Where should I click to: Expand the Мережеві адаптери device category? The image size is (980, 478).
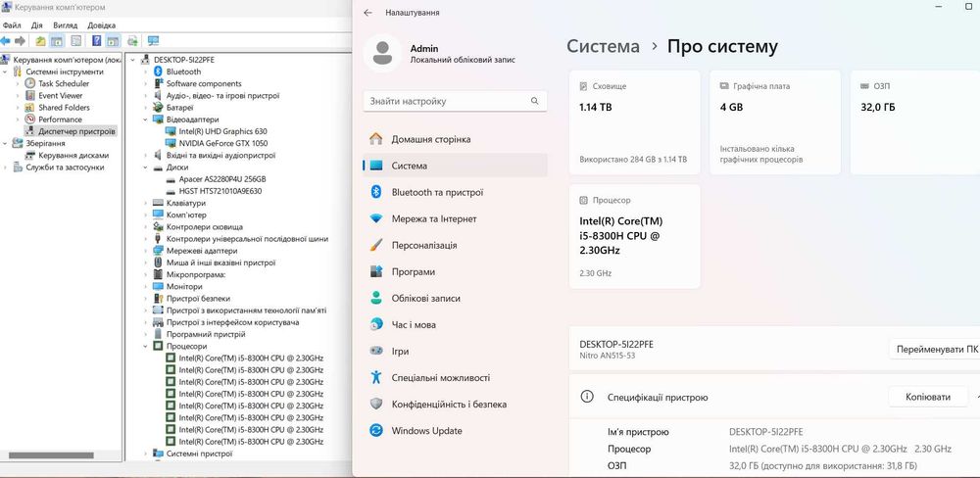[146, 251]
